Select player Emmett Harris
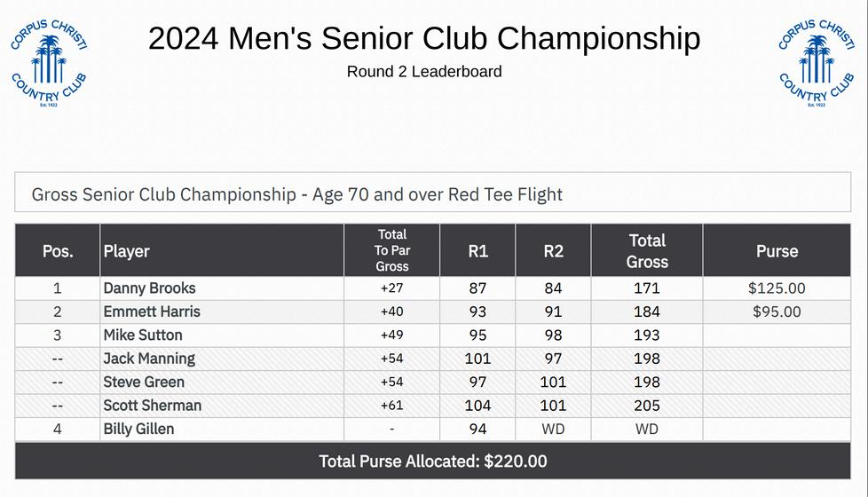The height and width of the screenshot is (497, 868). click(152, 312)
